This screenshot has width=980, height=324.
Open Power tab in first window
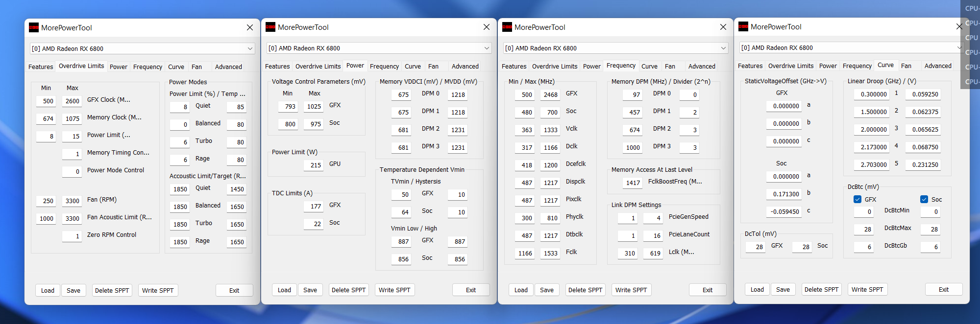point(119,67)
